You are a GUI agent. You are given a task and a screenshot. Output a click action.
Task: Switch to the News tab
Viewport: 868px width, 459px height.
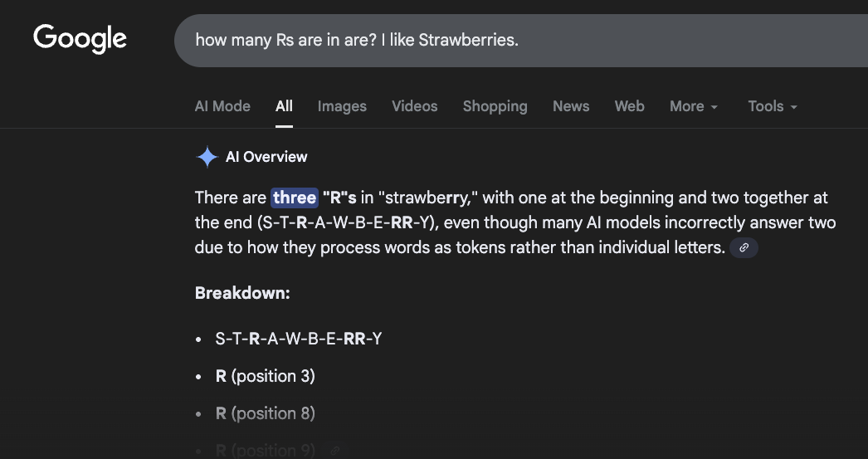[x=571, y=106]
